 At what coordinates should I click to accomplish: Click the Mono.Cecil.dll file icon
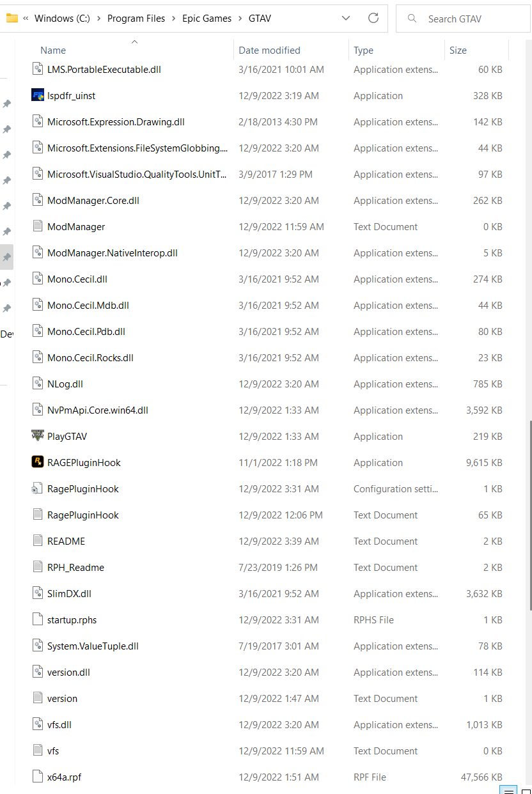pyautogui.click(x=38, y=279)
